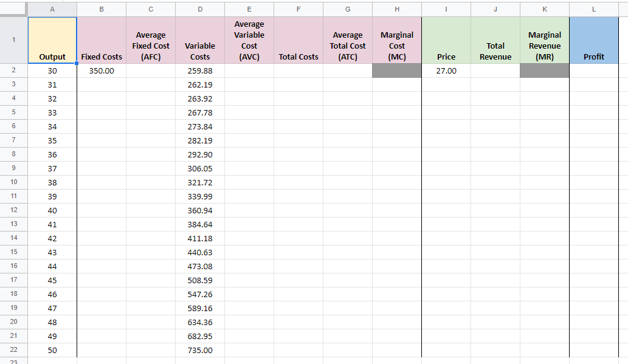Click the gray shaded Marginal Revenue cell K2
Viewport: 628px width, 364px height.
[544, 70]
